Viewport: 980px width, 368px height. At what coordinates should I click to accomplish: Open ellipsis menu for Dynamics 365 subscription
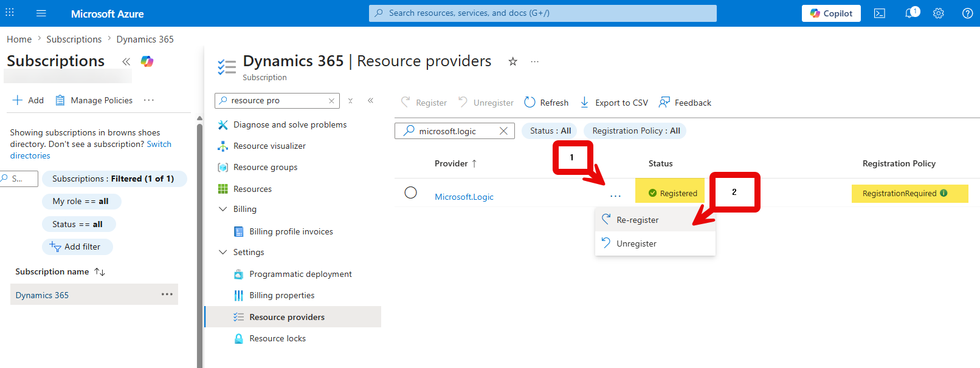click(x=167, y=295)
